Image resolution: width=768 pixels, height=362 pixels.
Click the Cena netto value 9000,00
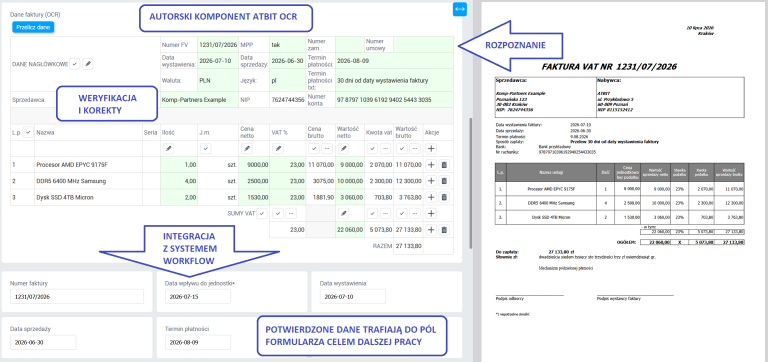[x=258, y=165]
